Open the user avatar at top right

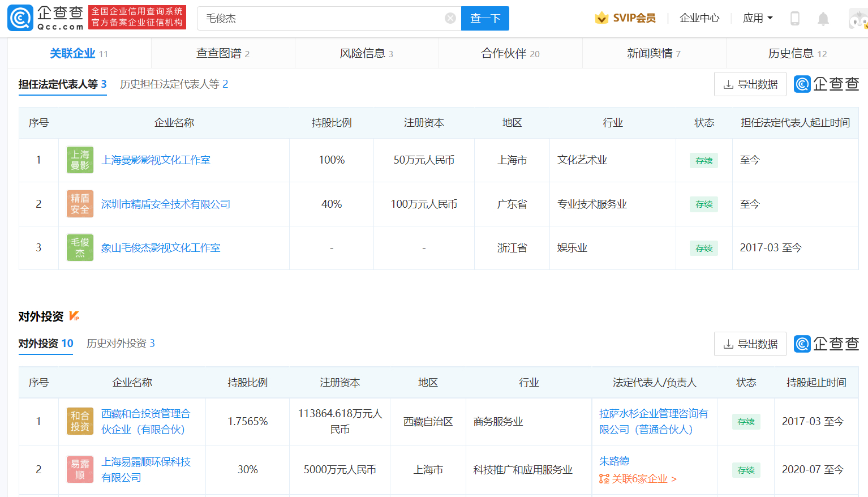(x=858, y=19)
